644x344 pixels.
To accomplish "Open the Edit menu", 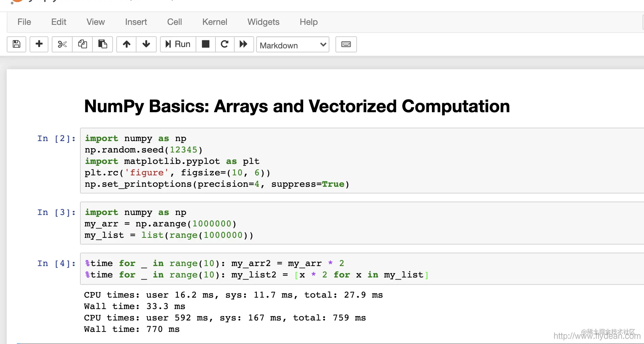I will click(x=59, y=22).
